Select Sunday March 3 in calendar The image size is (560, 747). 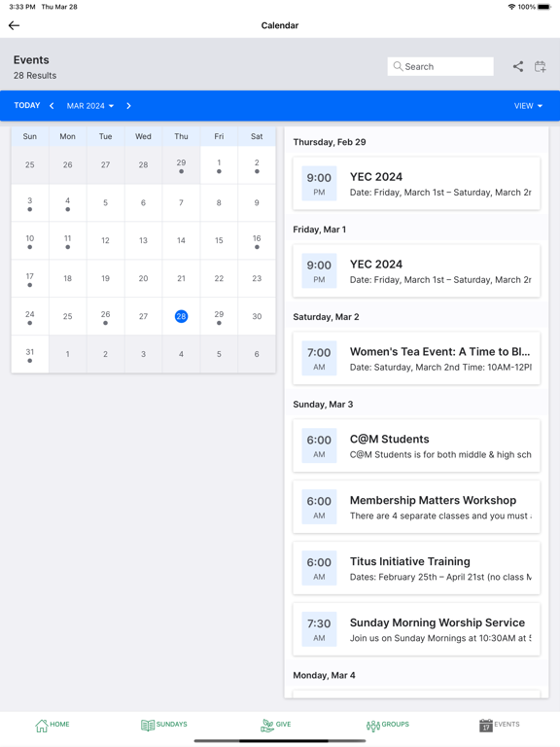tap(29, 202)
